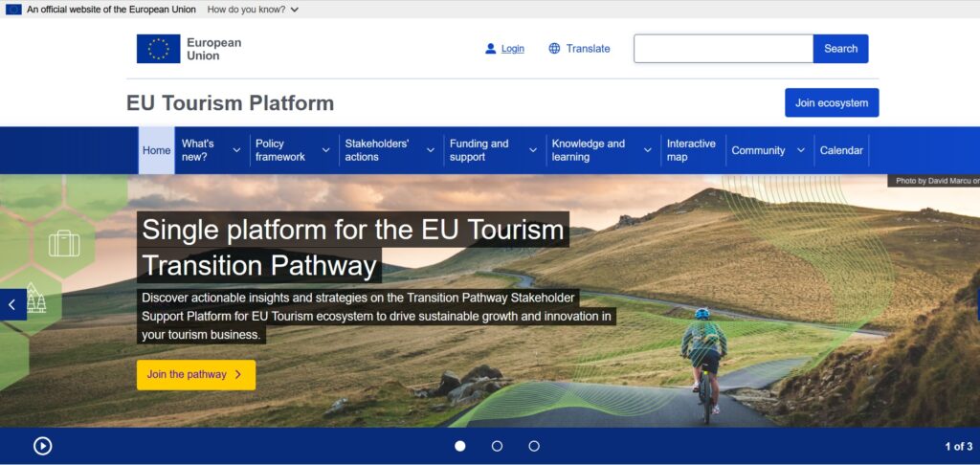Click the Login user icon

(491, 49)
